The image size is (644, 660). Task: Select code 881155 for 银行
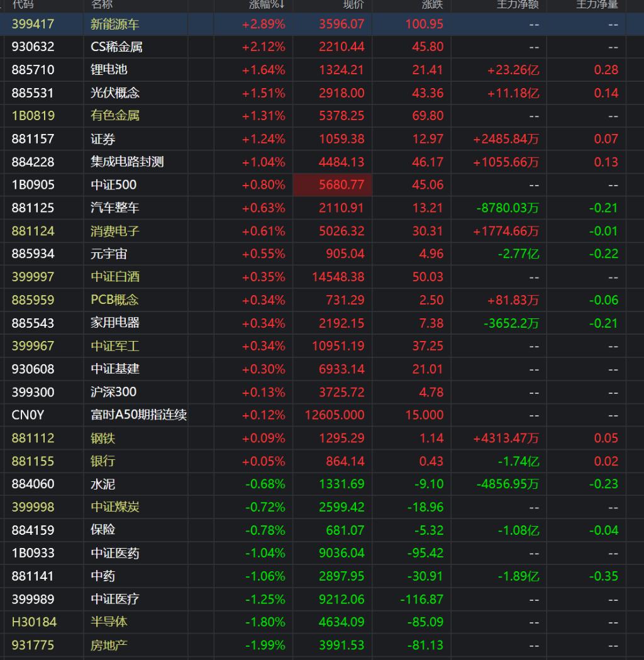pyautogui.click(x=33, y=461)
